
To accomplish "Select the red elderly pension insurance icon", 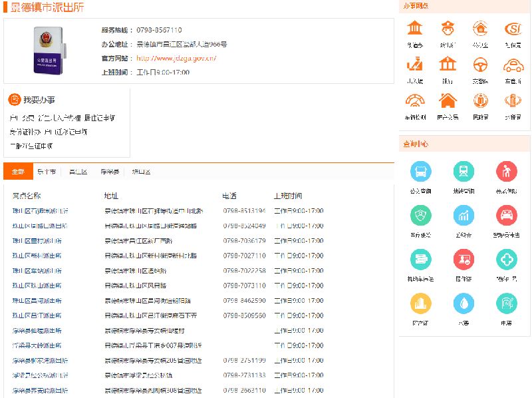I will coord(506,172).
